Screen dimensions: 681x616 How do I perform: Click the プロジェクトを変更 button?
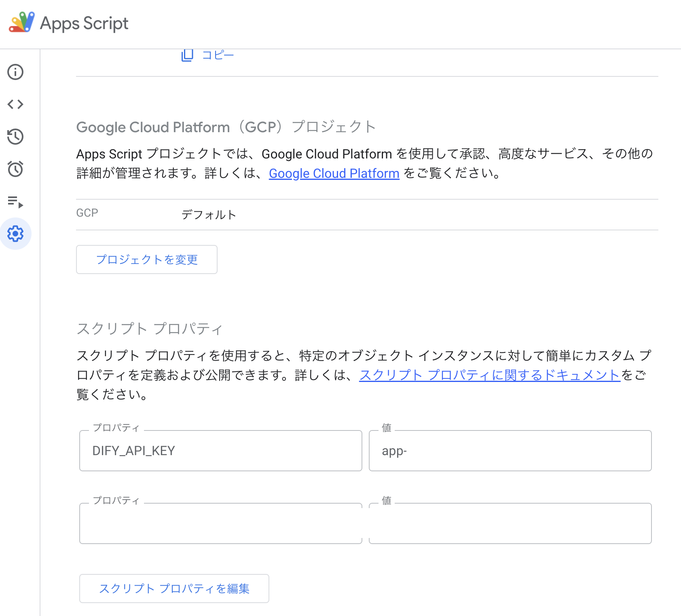coord(146,259)
